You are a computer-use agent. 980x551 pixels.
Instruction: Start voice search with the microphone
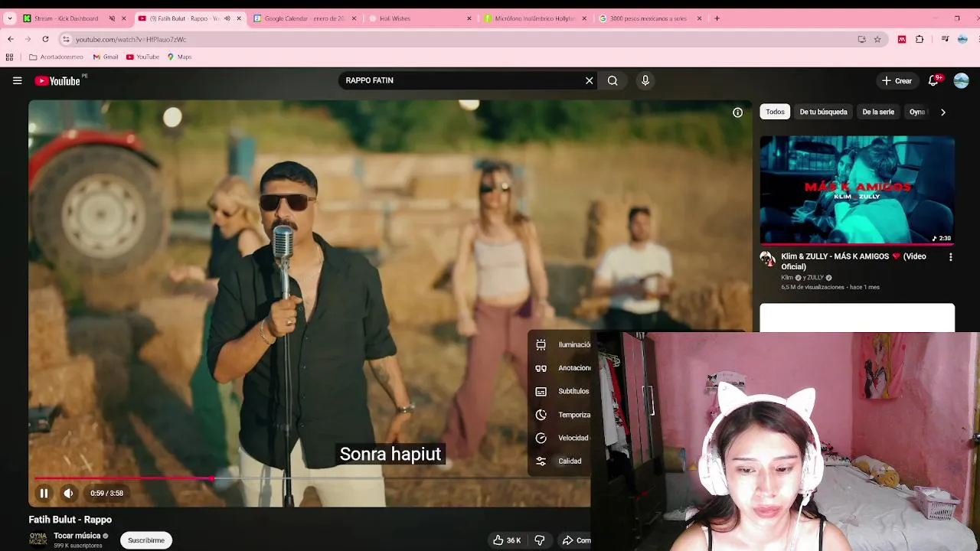pos(645,80)
